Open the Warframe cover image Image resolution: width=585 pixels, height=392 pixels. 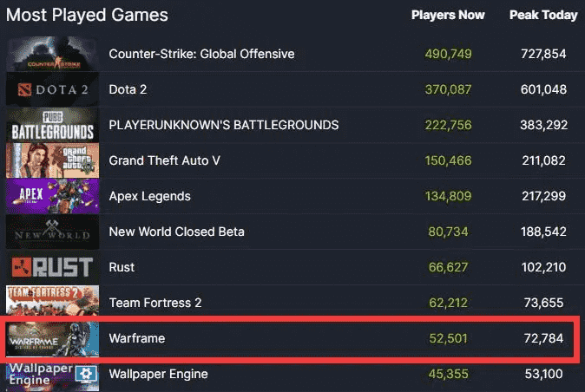(x=53, y=339)
